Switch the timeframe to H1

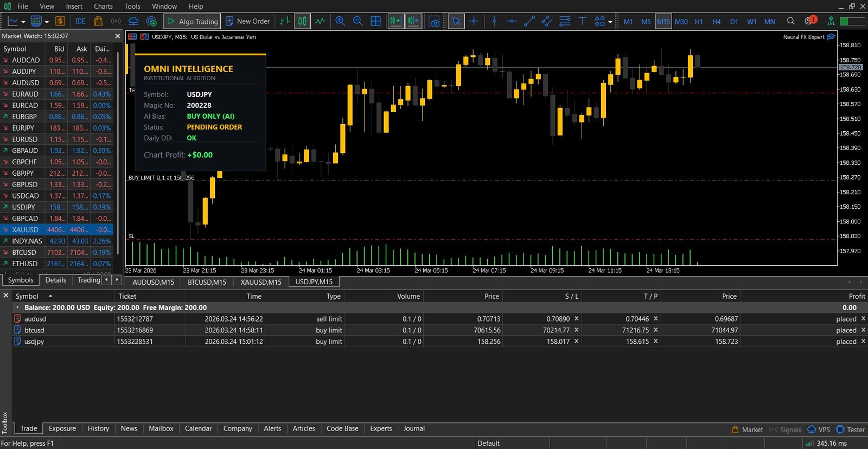(x=699, y=22)
